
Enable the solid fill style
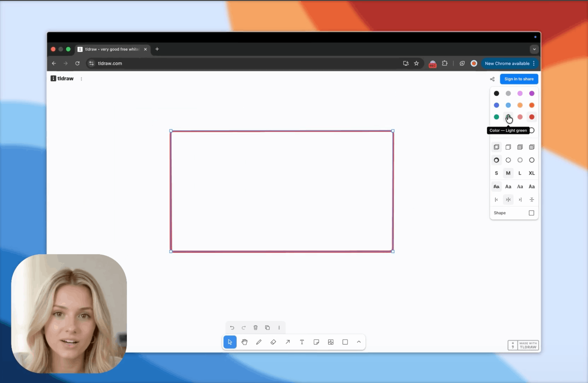[x=520, y=147]
